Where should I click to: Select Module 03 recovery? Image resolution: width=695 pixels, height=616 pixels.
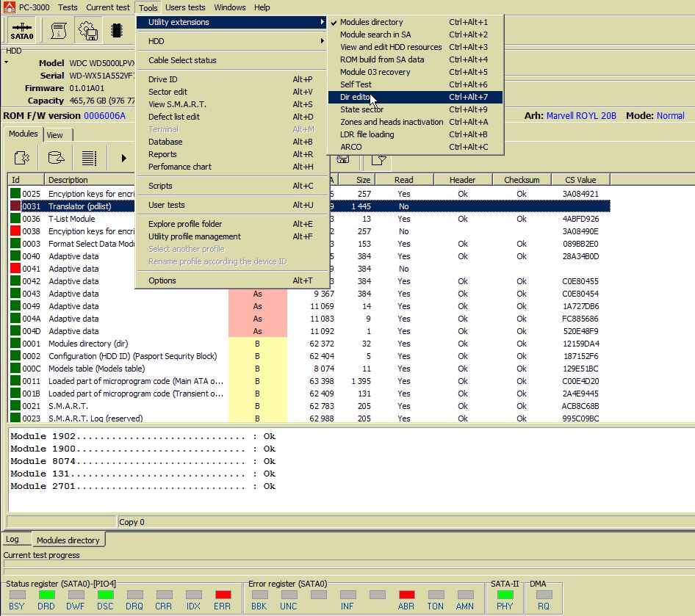tap(415, 72)
